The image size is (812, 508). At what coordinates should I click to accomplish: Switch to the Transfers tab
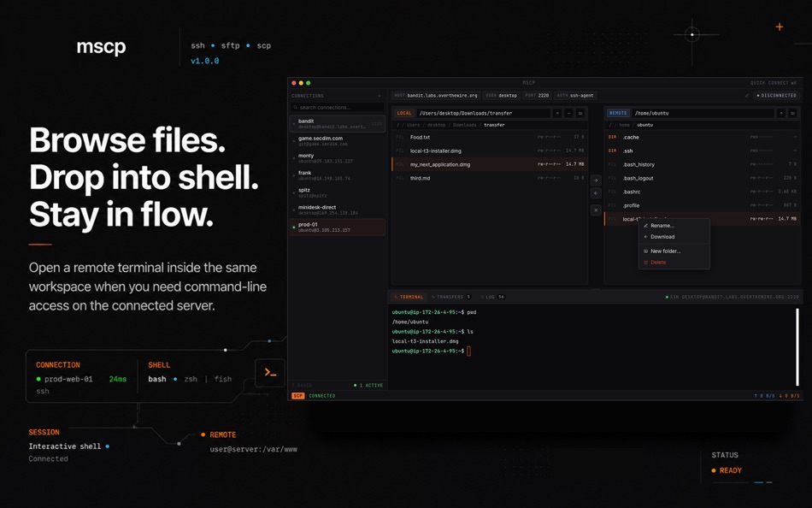(450, 297)
